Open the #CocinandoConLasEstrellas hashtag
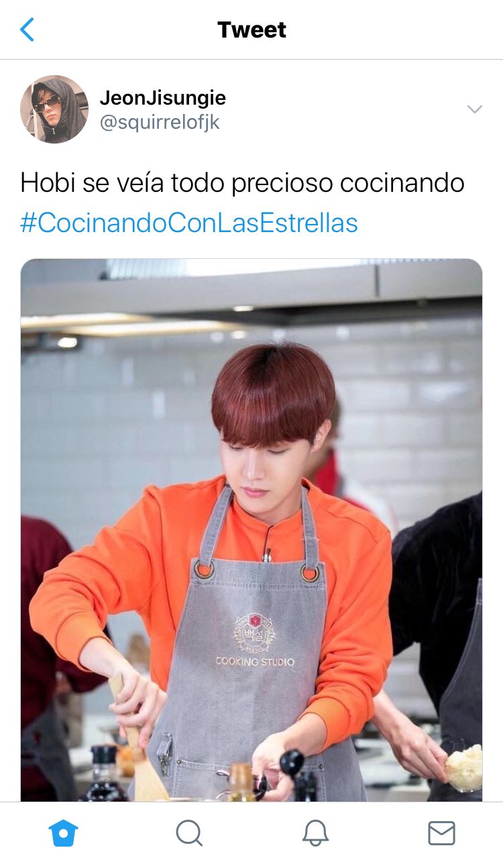503x868 pixels. point(189,223)
